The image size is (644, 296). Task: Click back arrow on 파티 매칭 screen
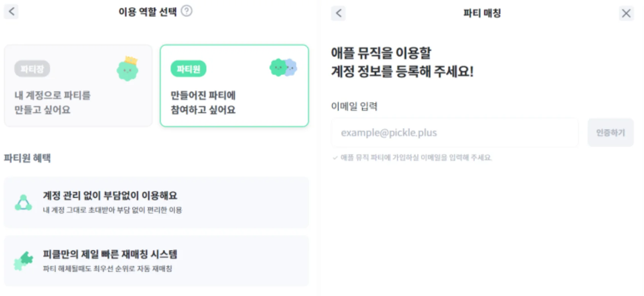coord(338,13)
